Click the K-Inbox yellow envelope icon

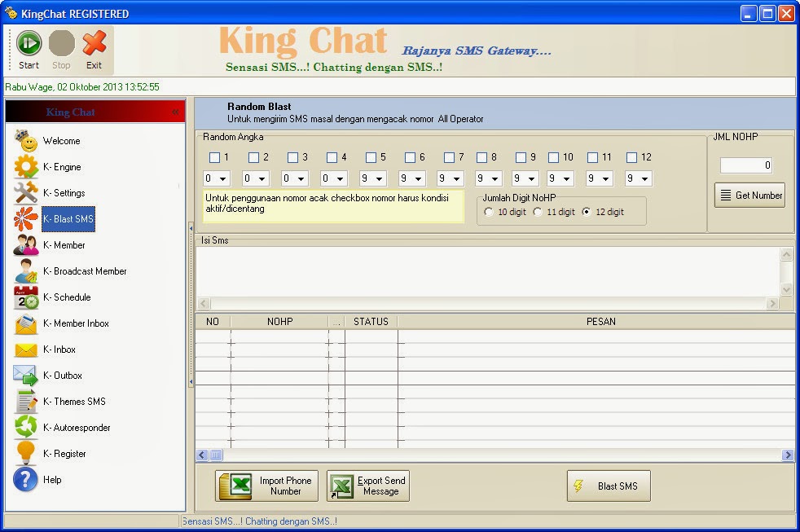(x=25, y=350)
